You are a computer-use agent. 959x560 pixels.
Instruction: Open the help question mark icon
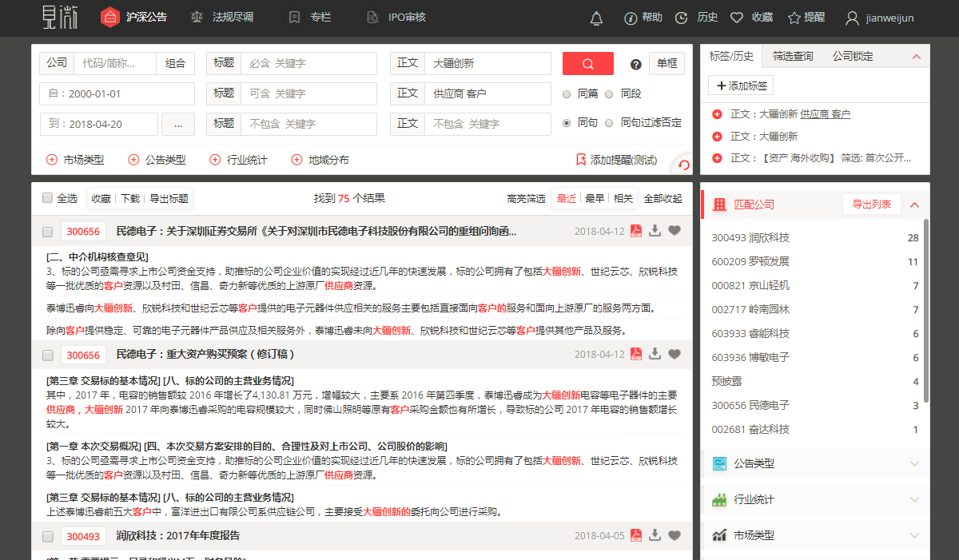[x=636, y=65]
